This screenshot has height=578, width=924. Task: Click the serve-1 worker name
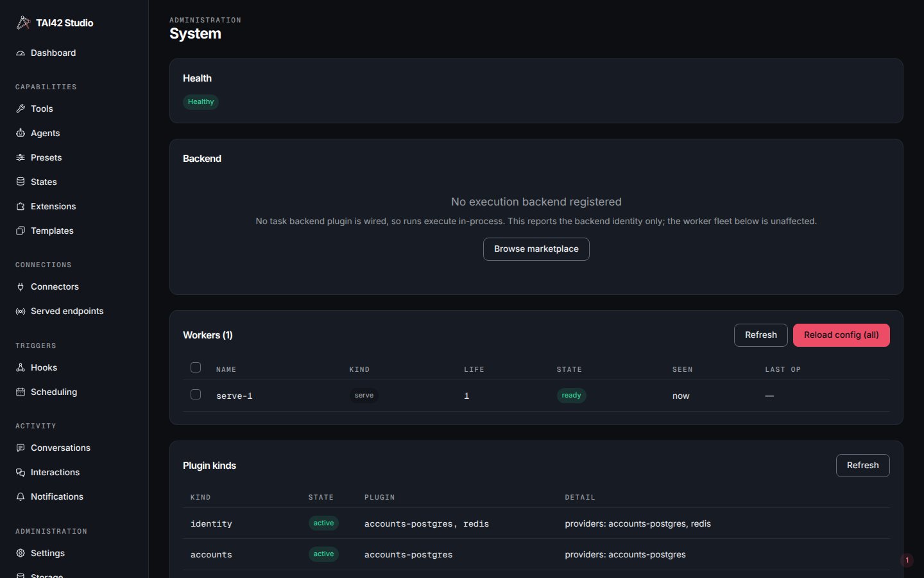(234, 396)
